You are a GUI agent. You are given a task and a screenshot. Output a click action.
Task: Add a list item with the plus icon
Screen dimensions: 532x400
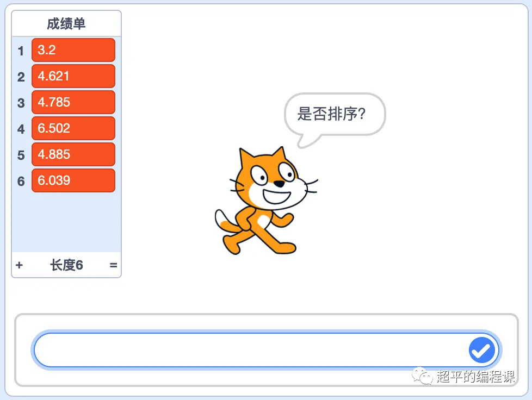point(20,265)
